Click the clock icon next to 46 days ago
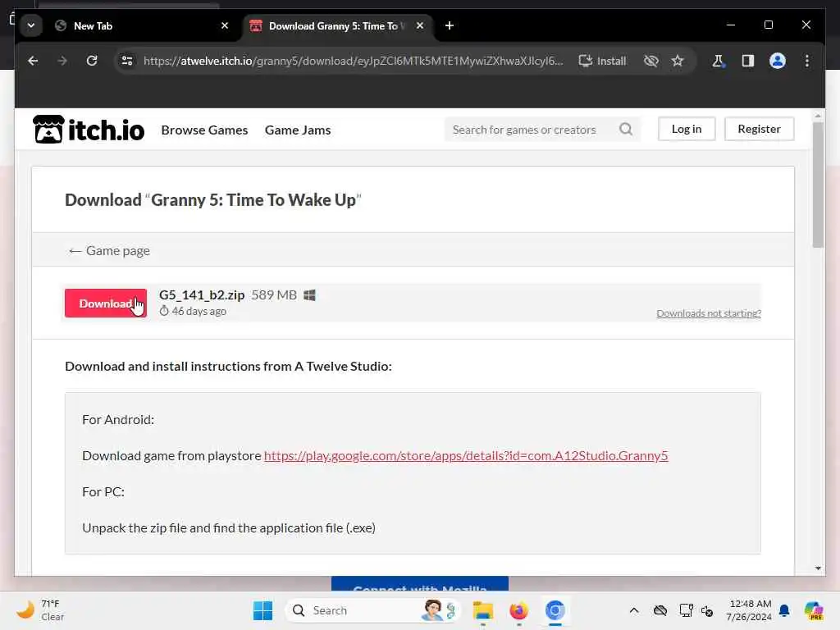 pyautogui.click(x=164, y=311)
